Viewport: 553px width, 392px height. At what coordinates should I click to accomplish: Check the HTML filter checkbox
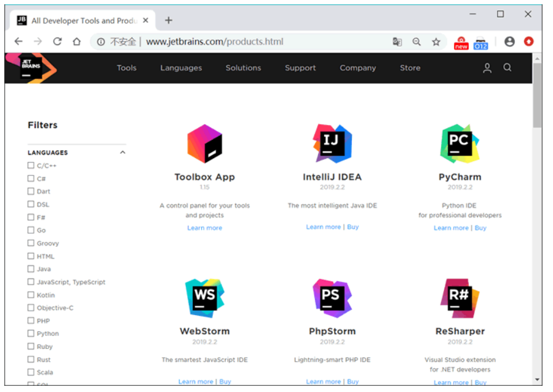[31, 256]
